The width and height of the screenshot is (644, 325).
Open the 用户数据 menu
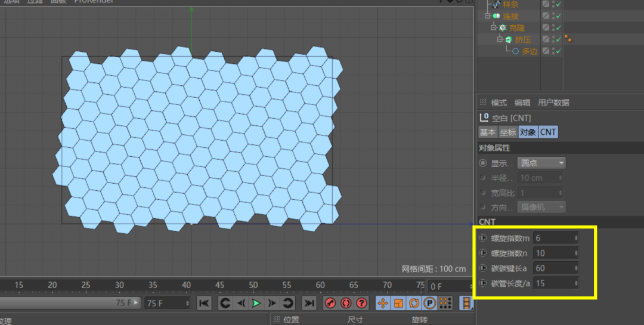point(553,103)
